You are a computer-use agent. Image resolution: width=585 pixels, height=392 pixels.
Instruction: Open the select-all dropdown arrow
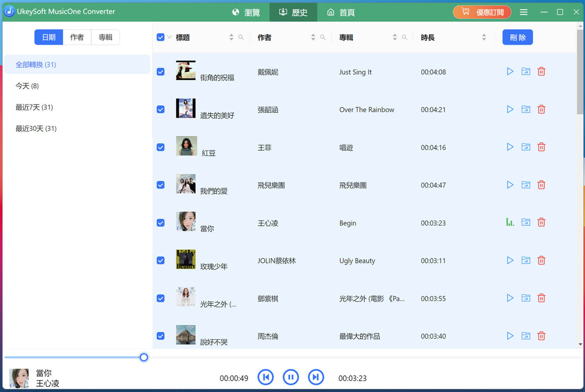(168, 37)
